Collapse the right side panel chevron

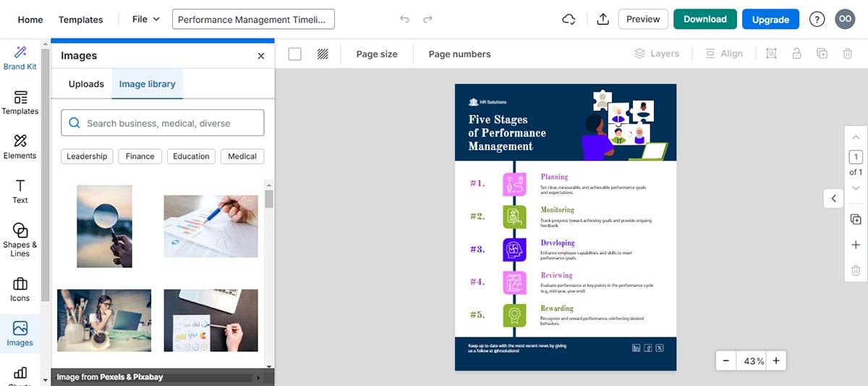833,198
